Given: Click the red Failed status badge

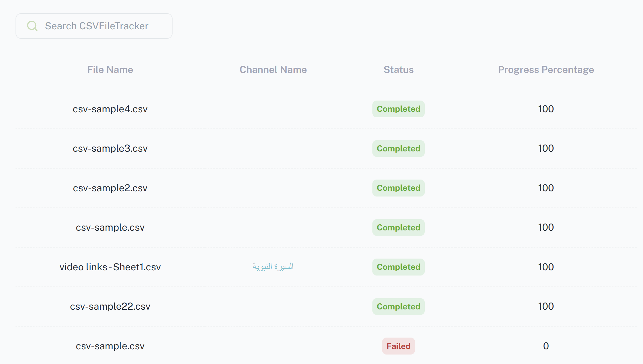Looking at the screenshot, I should point(398,346).
